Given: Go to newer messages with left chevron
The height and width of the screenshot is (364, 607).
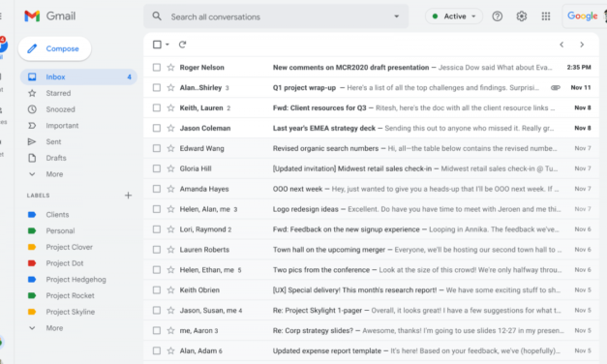Looking at the screenshot, I should (561, 45).
